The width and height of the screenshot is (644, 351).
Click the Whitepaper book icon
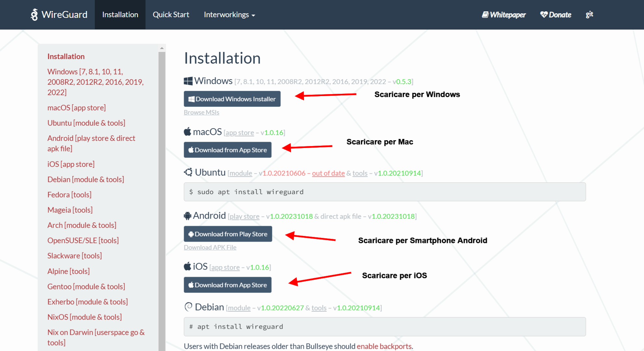pyautogui.click(x=485, y=15)
